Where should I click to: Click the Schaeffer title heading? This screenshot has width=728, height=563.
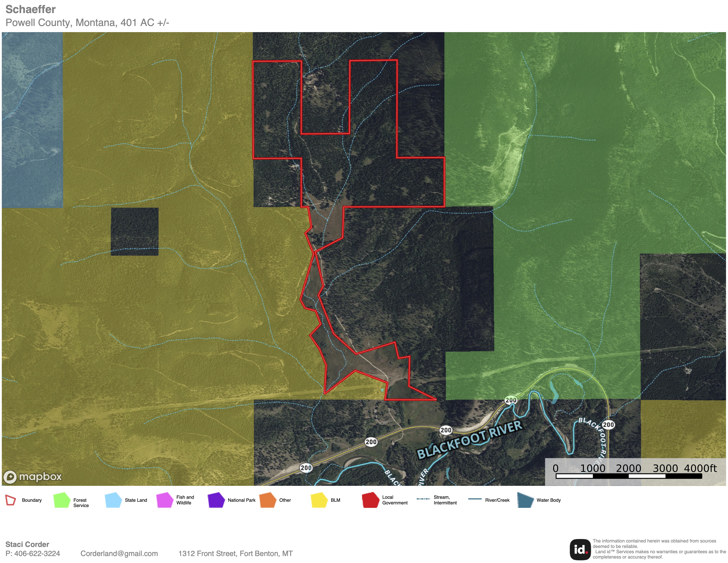coord(30,9)
